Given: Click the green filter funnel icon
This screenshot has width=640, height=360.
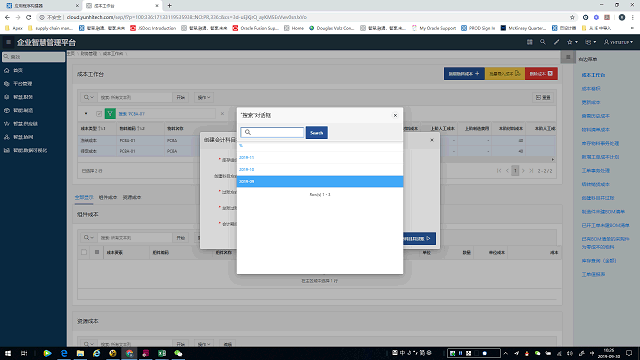Looking at the screenshot, I should 110,114.
